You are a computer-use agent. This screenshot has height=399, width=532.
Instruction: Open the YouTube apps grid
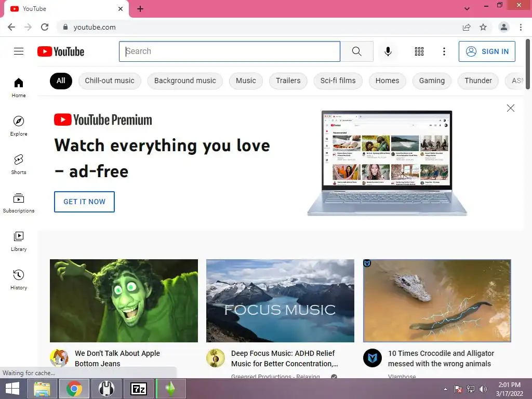419,51
